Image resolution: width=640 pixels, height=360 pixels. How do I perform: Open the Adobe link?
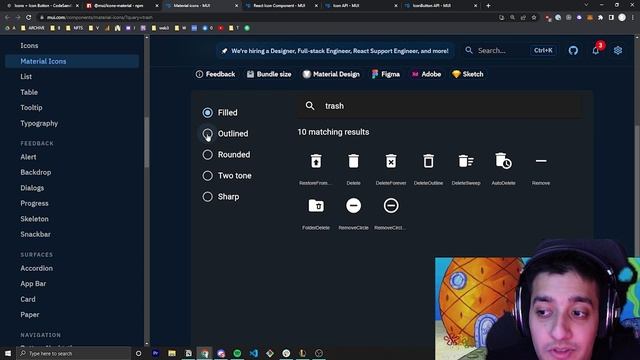(x=426, y=74)
